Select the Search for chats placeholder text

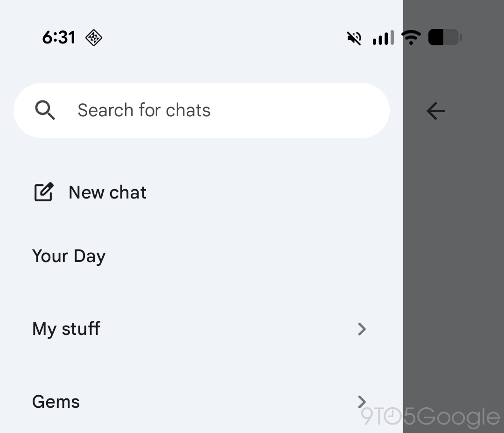[x=144, y=110]
